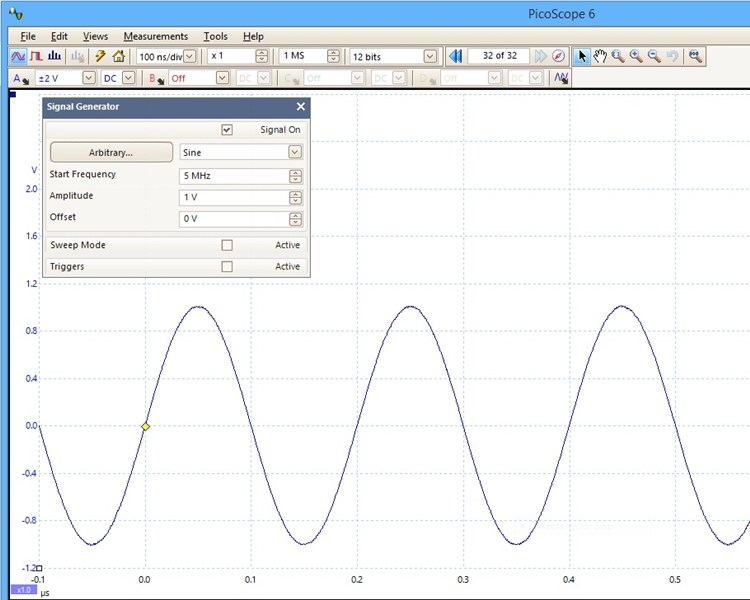
Task: Select the zoom-in tool
Action: [x=636, y=56]
